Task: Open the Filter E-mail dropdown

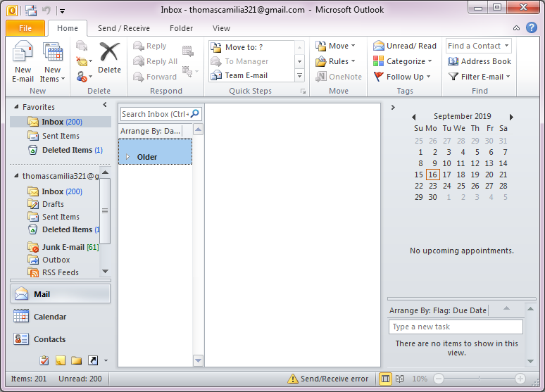Action: point(479,77)
